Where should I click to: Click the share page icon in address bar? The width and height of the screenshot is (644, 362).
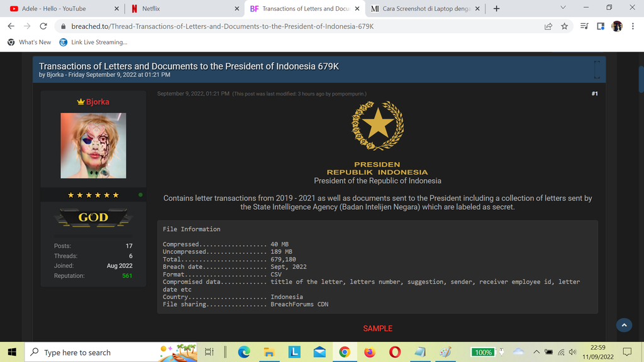click(548, 26)
